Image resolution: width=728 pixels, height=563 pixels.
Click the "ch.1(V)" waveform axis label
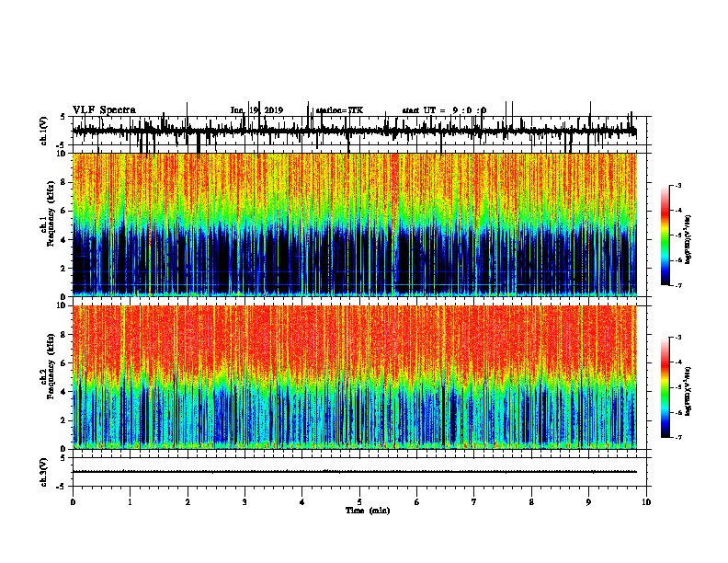click(x=44, y=131)
